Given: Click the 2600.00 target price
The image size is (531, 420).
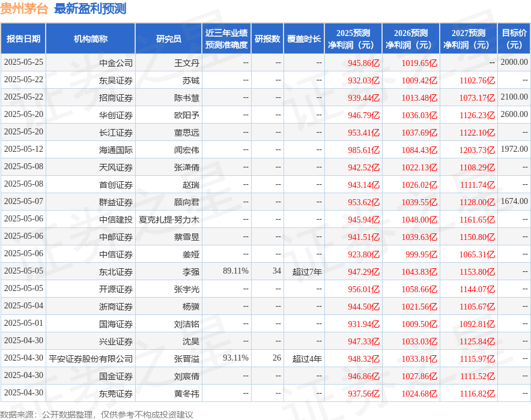Looking at the screenshot, I should click(x=514, y=114).
